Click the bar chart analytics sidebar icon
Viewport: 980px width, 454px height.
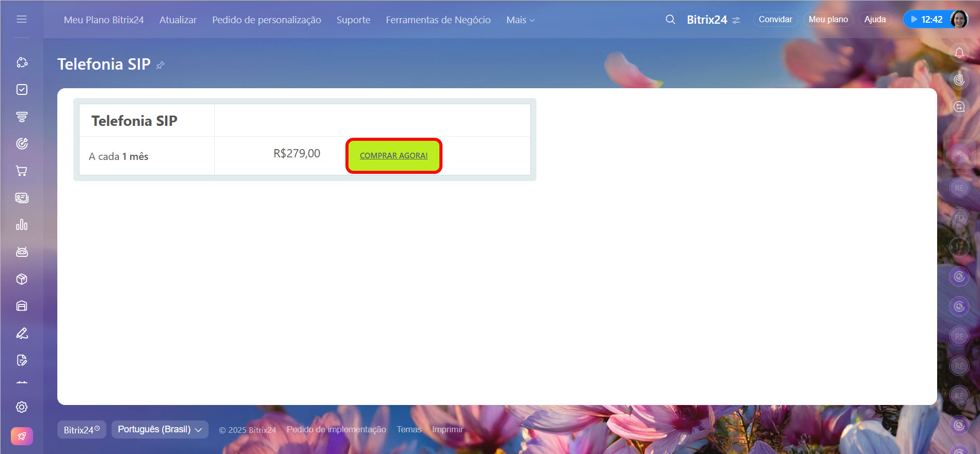(x=22, y=225)
